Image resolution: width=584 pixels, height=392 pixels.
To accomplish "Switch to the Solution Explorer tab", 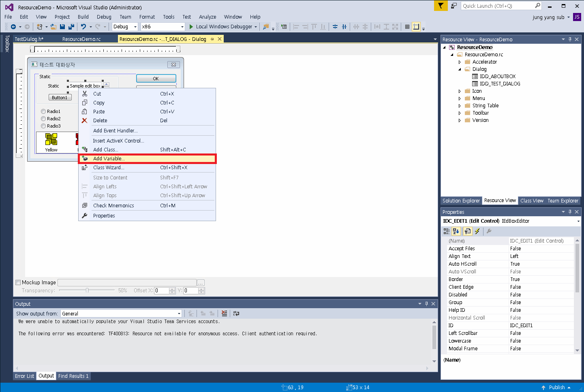I will [461, 200].
